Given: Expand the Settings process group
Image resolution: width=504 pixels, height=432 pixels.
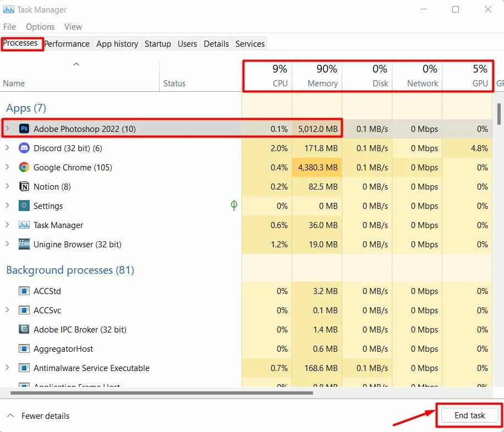Looking at the screenshot, I should click(x=7, y=206).
